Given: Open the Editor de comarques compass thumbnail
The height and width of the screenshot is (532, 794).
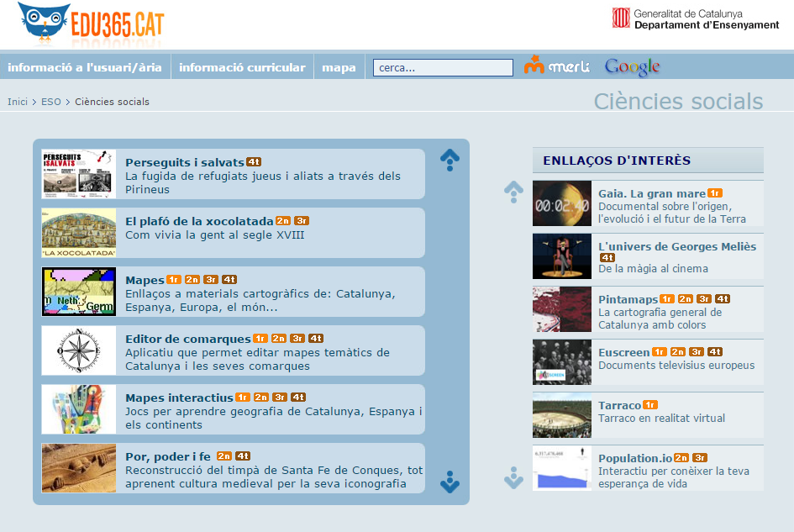Looking at the screenshot, I should pyautogui.click(x=79, y=350).
